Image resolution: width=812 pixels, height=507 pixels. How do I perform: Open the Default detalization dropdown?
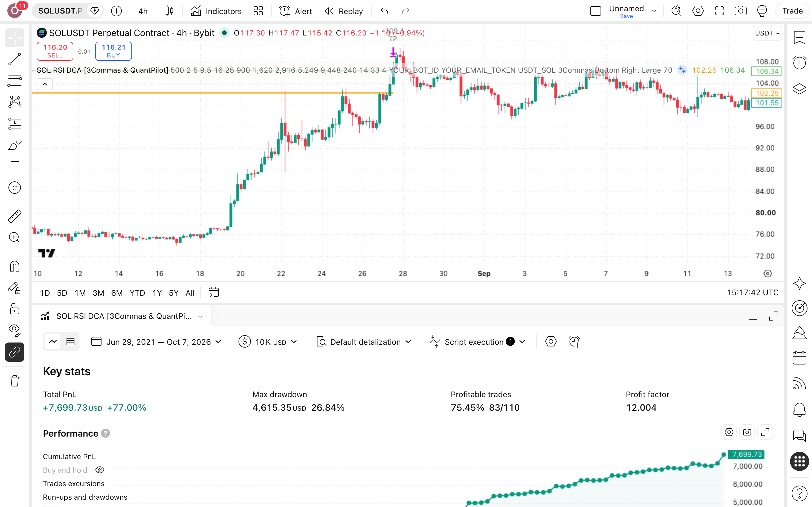coord(364,342)
